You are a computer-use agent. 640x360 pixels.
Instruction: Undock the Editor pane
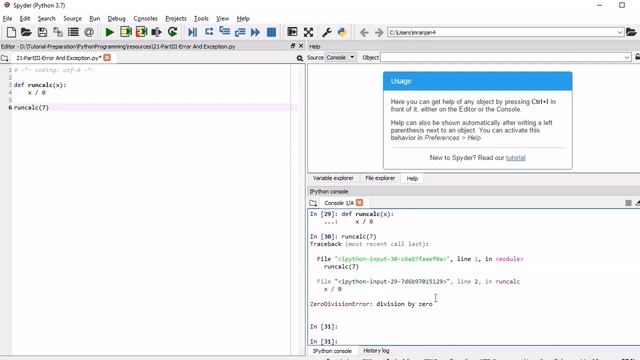293,46
